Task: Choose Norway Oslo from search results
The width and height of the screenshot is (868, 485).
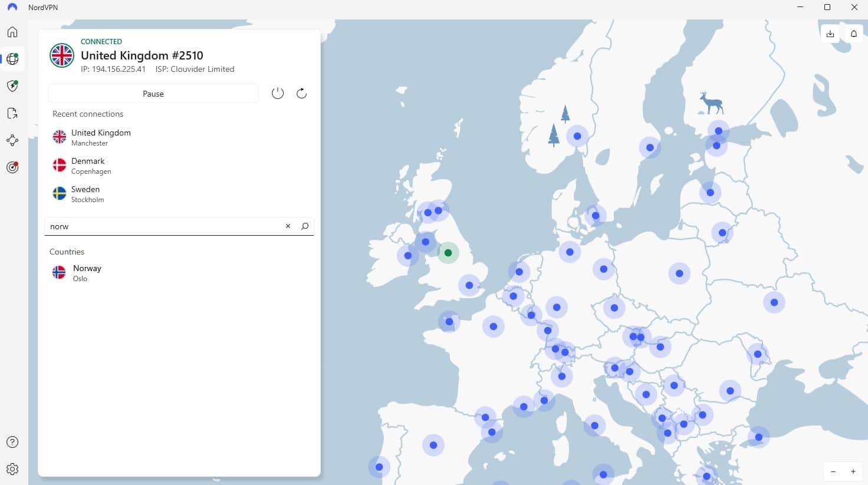Action: point(179,273)
